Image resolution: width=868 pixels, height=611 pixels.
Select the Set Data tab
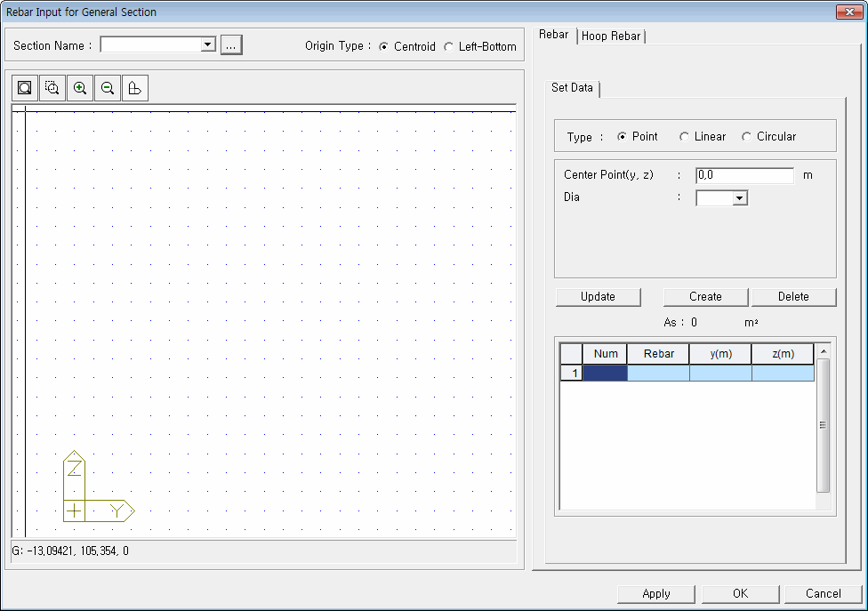click(x=572, y=88)
